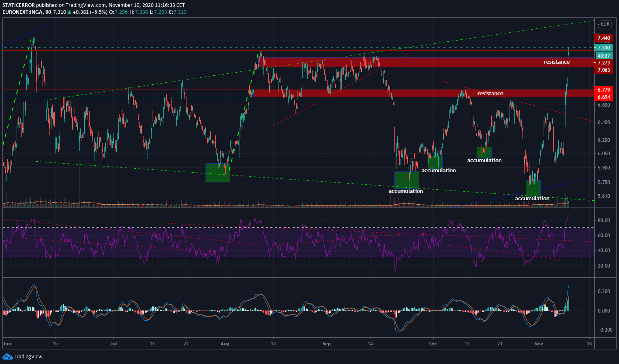Image resolution: width=619 pixels, height=364 pixels.
Task: Click the open value O:7.296
Action: (x=119, y=12)
